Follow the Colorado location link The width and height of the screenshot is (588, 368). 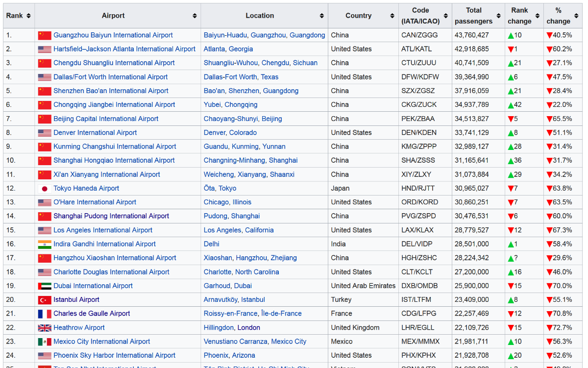[x=243, y=133]
